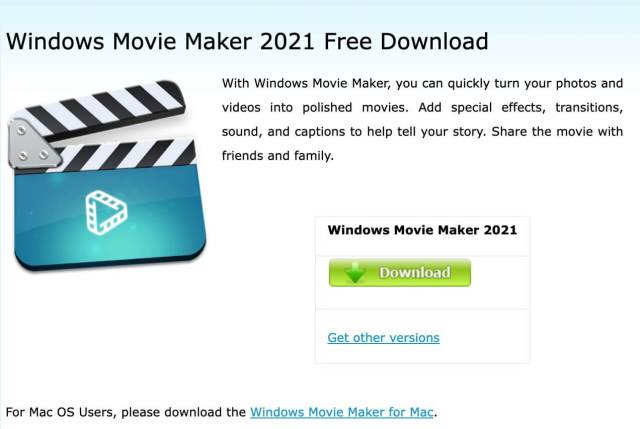Click the year 2021 in the page heading
Screen dimensions: 640x429
pos(287,41)
